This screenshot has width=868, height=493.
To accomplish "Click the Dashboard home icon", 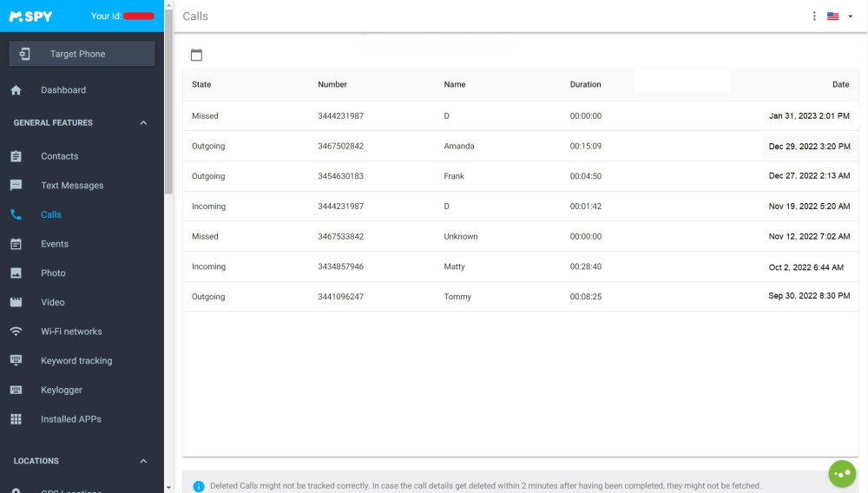I will [x=16, y=90].
